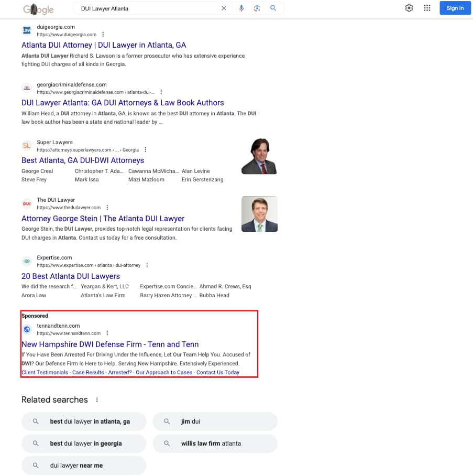Click Ahmad R. Crews, Esq entry

[225, 286]
